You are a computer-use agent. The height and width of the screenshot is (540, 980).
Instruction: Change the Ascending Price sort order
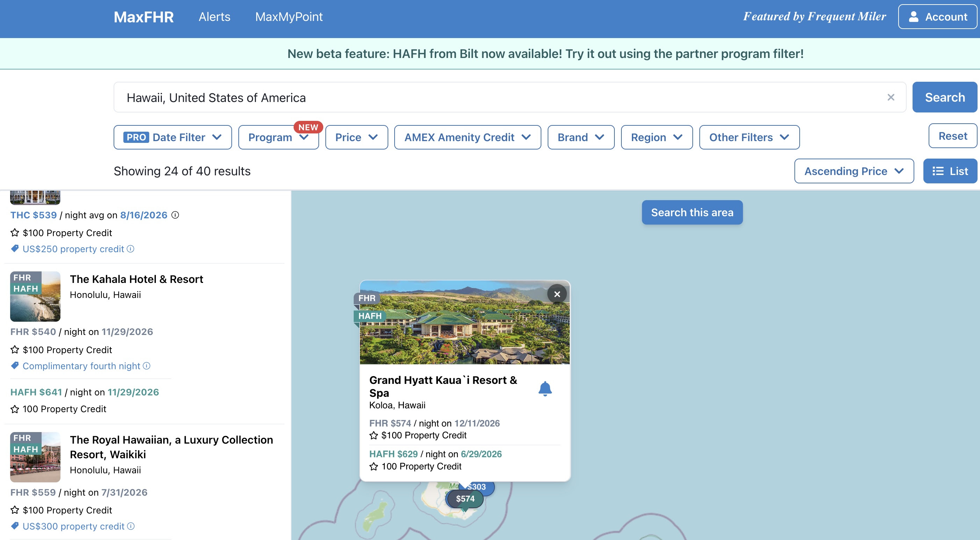point(854,171)
